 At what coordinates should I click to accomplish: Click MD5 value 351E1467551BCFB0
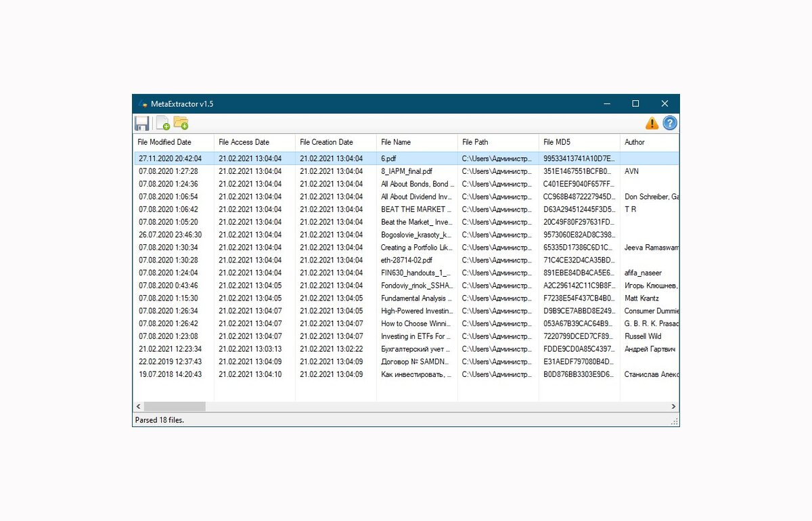point(579,171)
